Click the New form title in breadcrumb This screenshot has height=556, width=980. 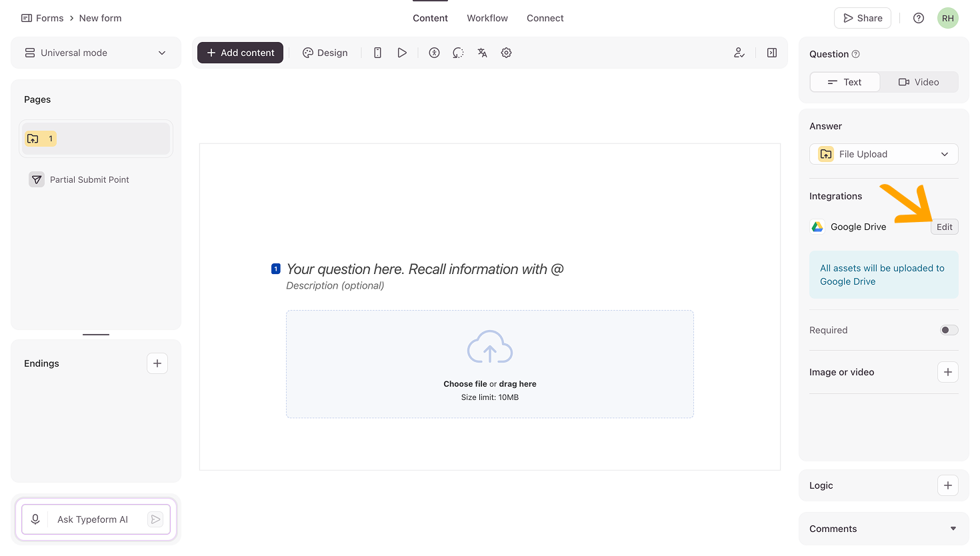101,18
